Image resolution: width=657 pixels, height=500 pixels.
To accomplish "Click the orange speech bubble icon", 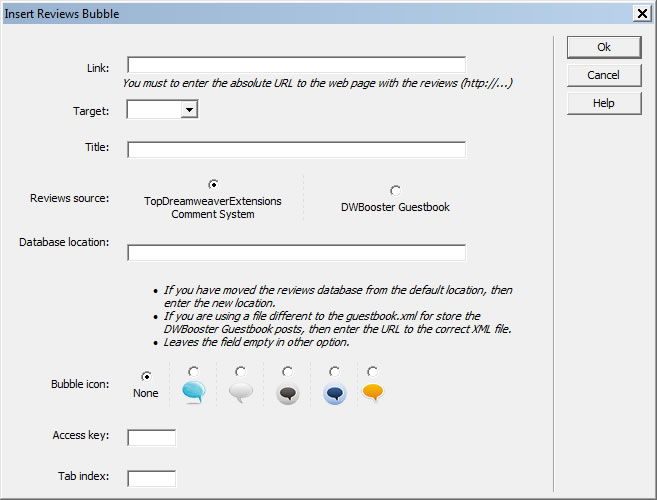I will (x=373, y=392).
